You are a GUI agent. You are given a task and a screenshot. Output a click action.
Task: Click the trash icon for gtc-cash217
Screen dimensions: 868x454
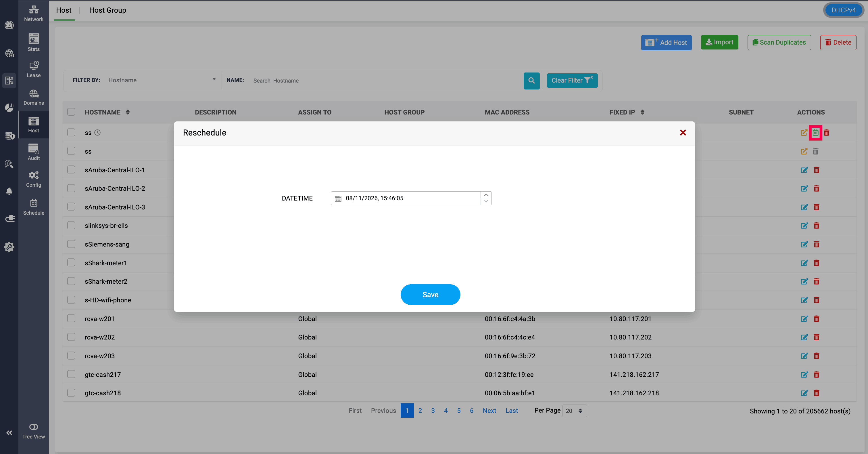coord(817,374)
